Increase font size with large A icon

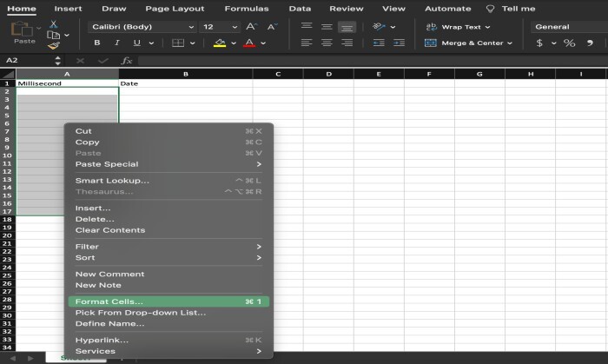click(x=252, y=27)
